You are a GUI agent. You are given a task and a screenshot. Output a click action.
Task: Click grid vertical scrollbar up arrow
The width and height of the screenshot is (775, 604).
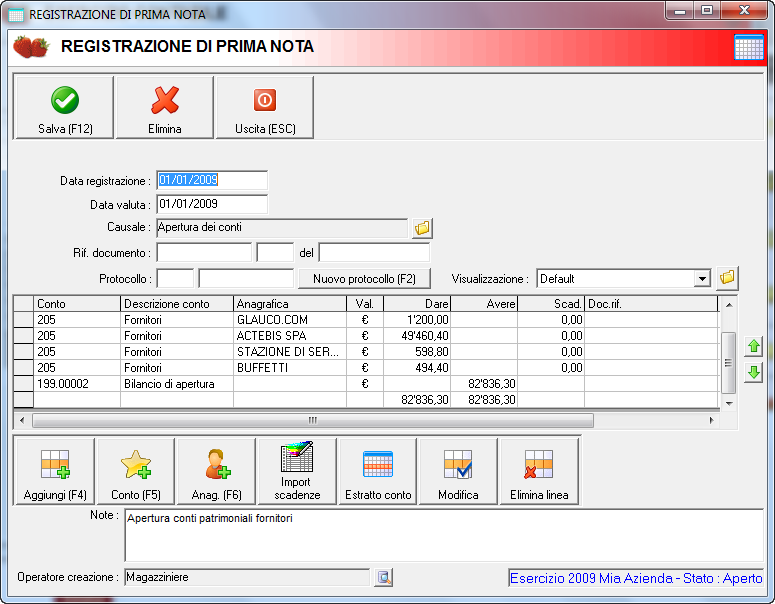tap(729, 304)
